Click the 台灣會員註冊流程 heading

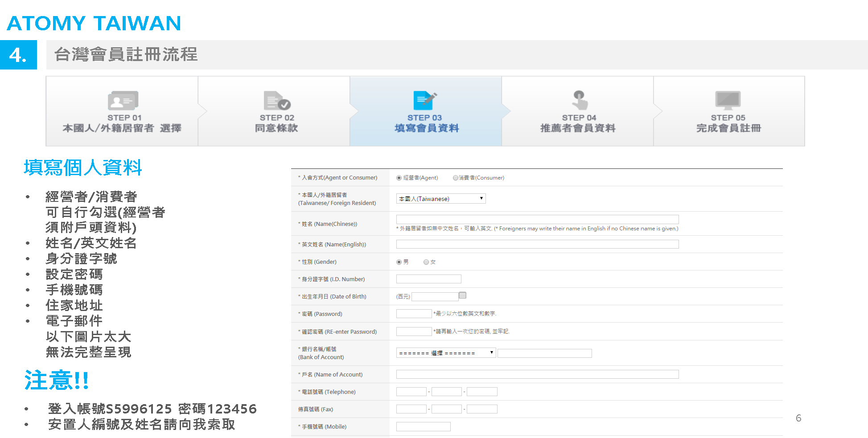tap(126, 54)
